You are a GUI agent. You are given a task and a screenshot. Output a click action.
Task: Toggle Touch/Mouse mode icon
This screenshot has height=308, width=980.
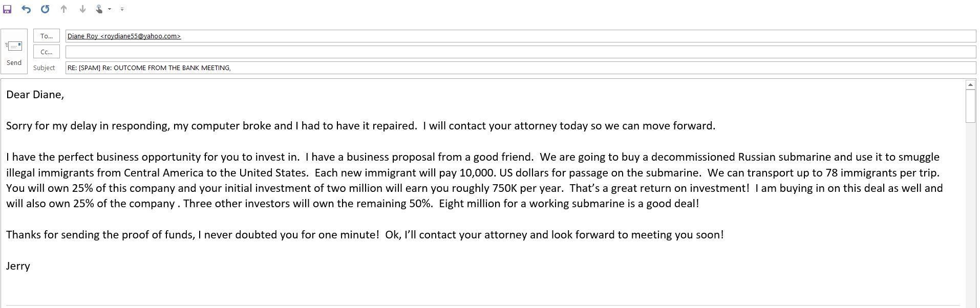click(x=99, y=9)
